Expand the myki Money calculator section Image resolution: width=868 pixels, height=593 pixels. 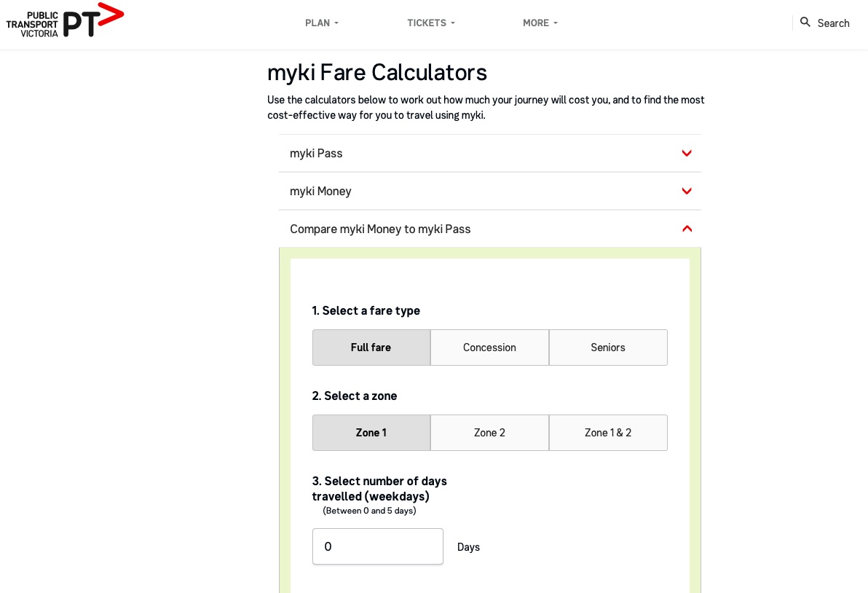point(490,191)
